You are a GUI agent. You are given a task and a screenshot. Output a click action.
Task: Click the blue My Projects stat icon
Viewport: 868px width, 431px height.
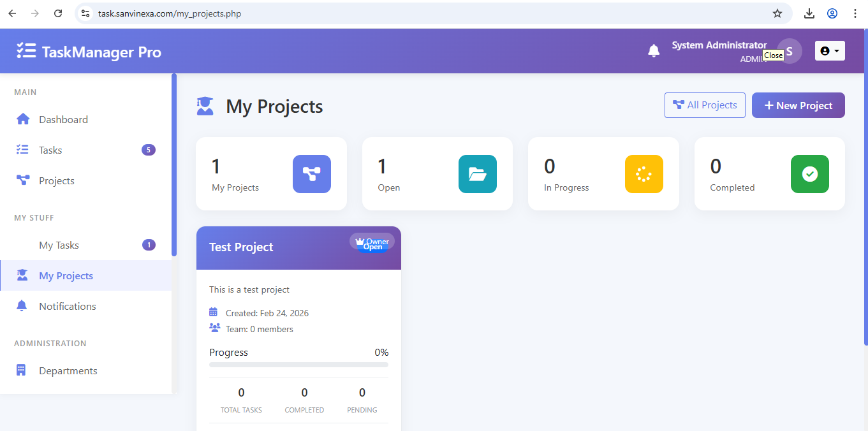point(311,174)
